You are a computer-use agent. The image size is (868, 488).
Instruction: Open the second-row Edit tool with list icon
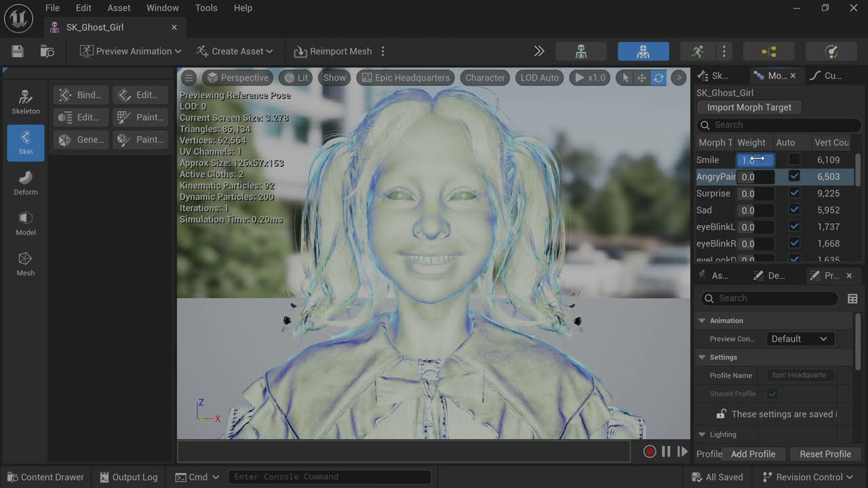(x=81, y=117)
